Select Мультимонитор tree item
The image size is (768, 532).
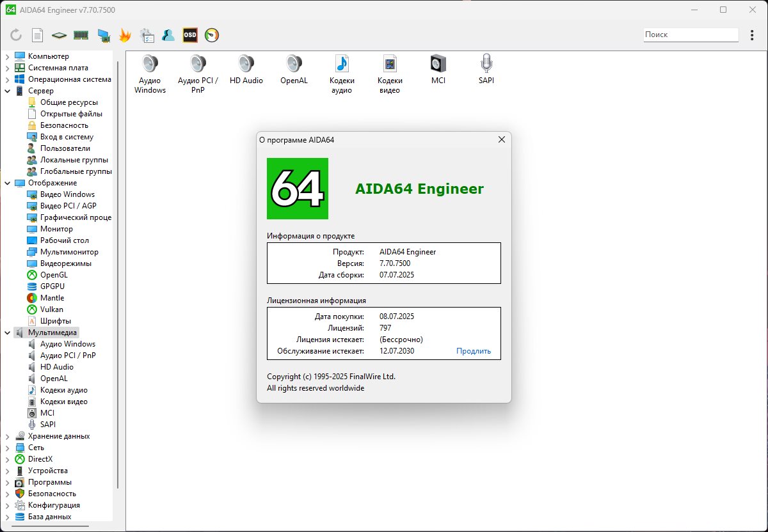pyautogui.click(x=69, y=252)
